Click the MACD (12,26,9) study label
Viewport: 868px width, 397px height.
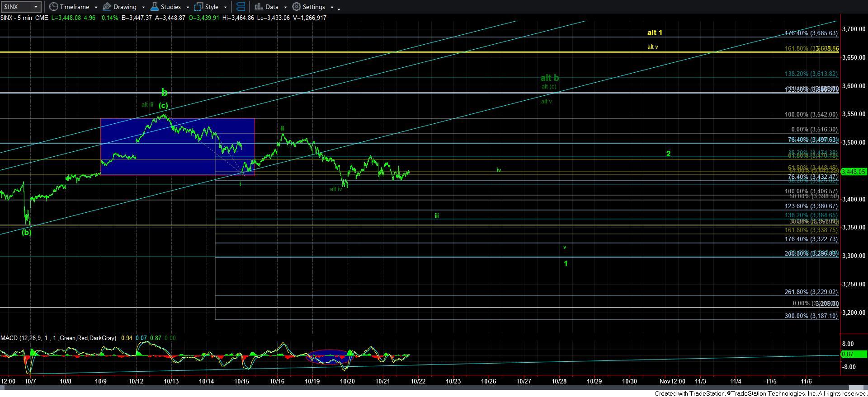coord(59,338)
